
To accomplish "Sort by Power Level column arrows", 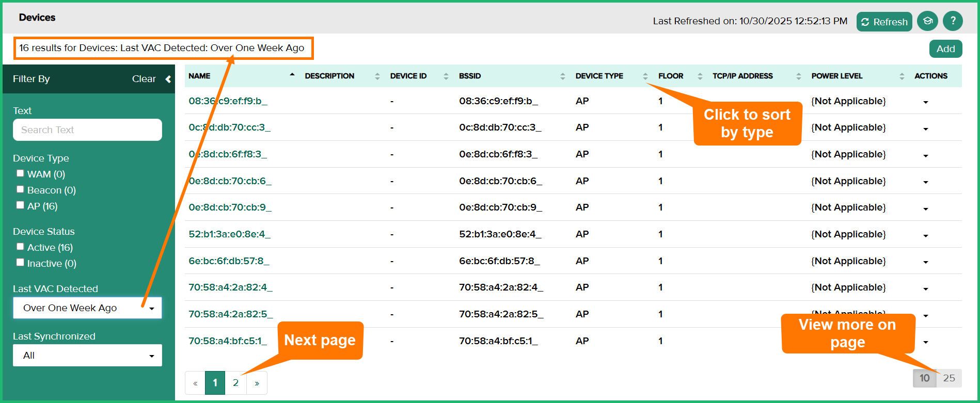I will pos(902,76).
